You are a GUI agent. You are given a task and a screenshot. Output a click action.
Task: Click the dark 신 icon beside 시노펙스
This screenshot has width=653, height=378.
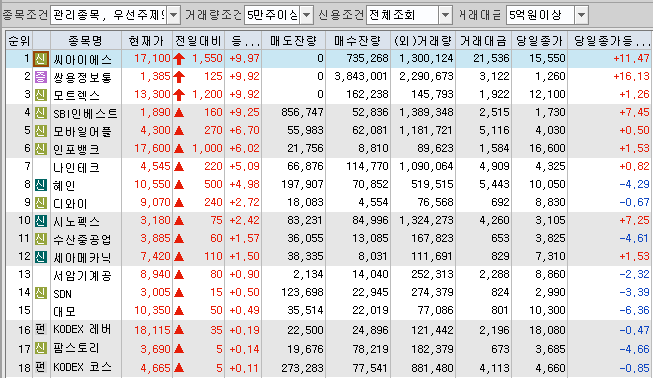click(x=41, y=220)
